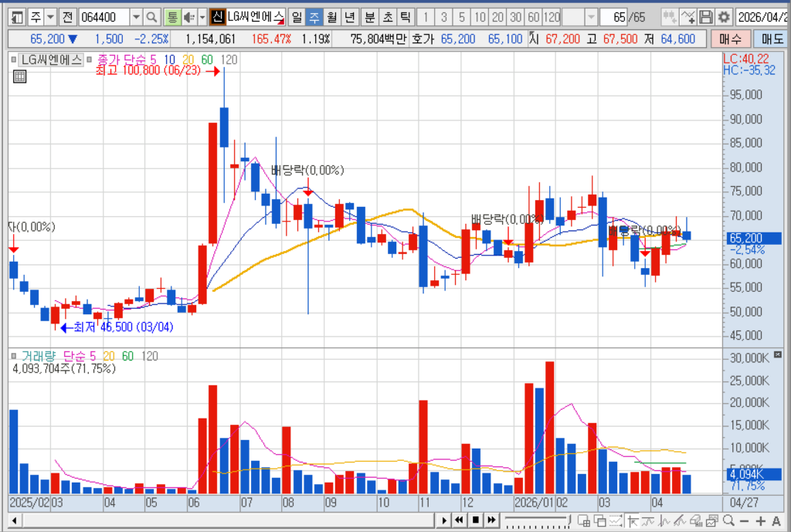
Task: Switch to the 월 monthly chart period
Action: coord(331,18)
